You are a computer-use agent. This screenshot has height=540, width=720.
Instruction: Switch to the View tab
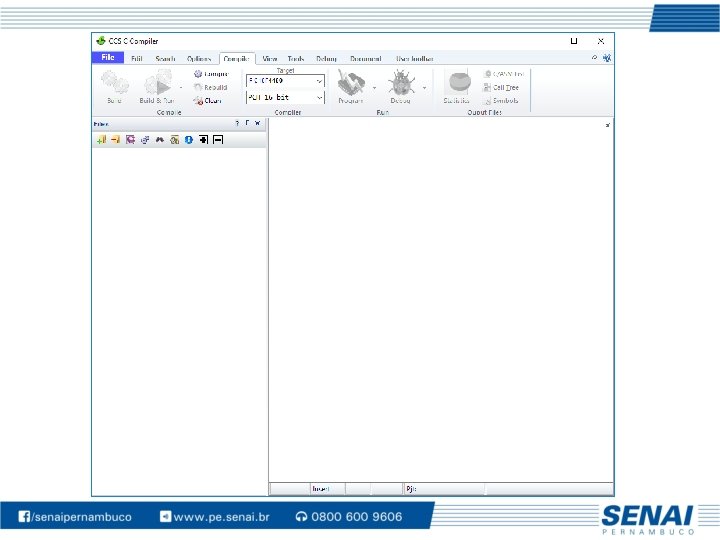pos(270,59)
